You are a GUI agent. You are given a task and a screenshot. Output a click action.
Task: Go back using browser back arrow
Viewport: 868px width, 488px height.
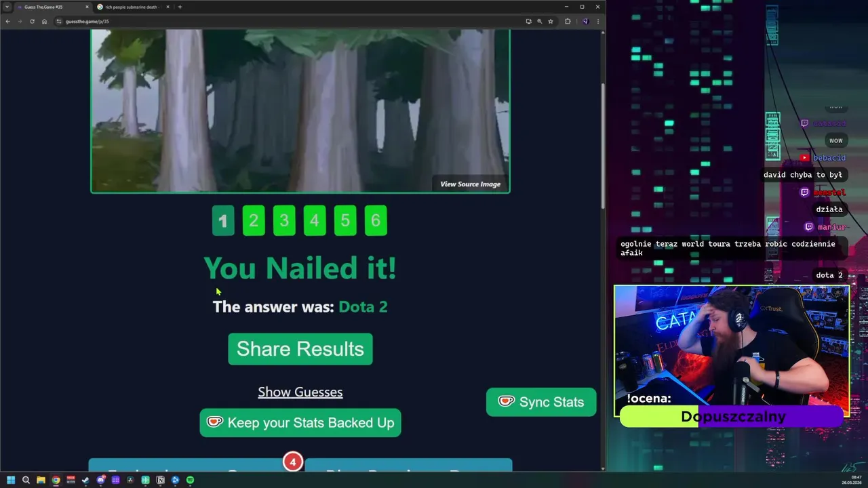coord(7,21)
